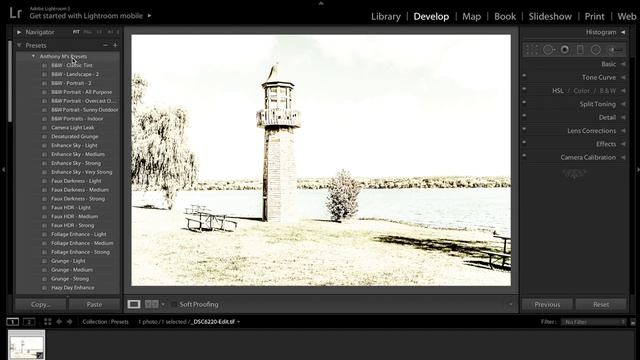Toggle the Detail panel switch

coord(524,116)
